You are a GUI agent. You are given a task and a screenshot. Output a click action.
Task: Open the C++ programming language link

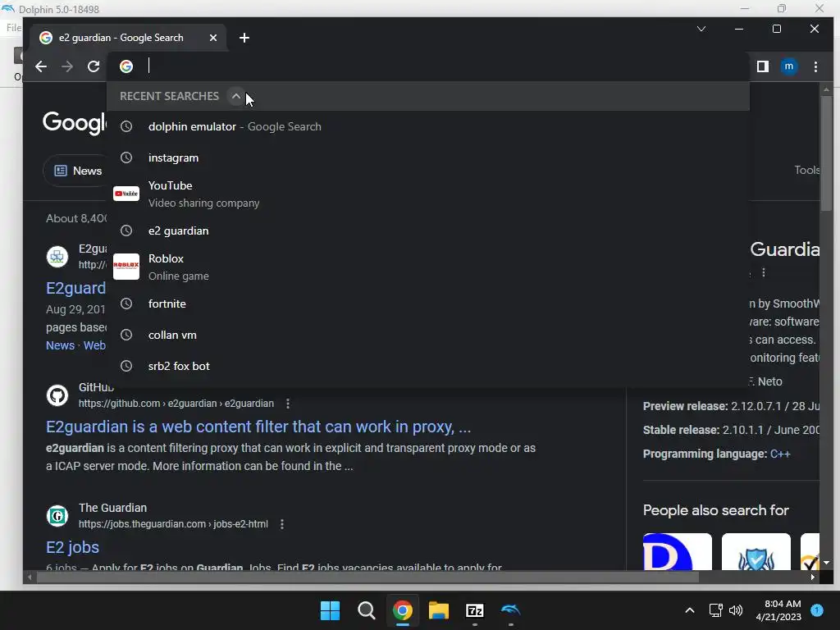pos(780,454)
